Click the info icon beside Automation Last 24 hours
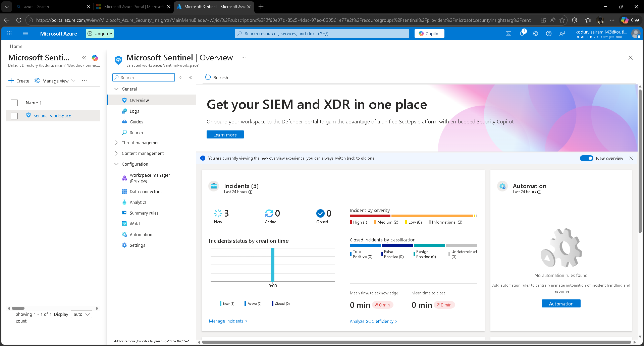644x346 pixels. (539, 192)
